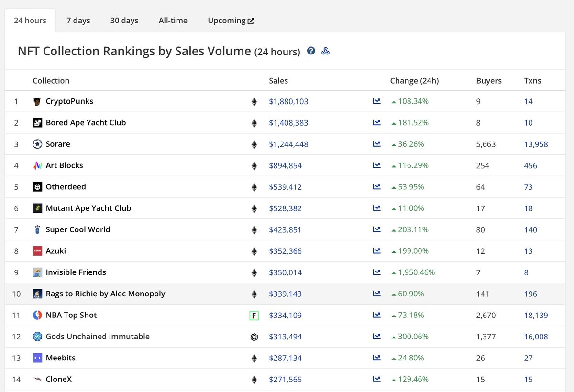Switch to the 7 days tab
Screen dimensions: 574x392
click(x=78, y=20)
